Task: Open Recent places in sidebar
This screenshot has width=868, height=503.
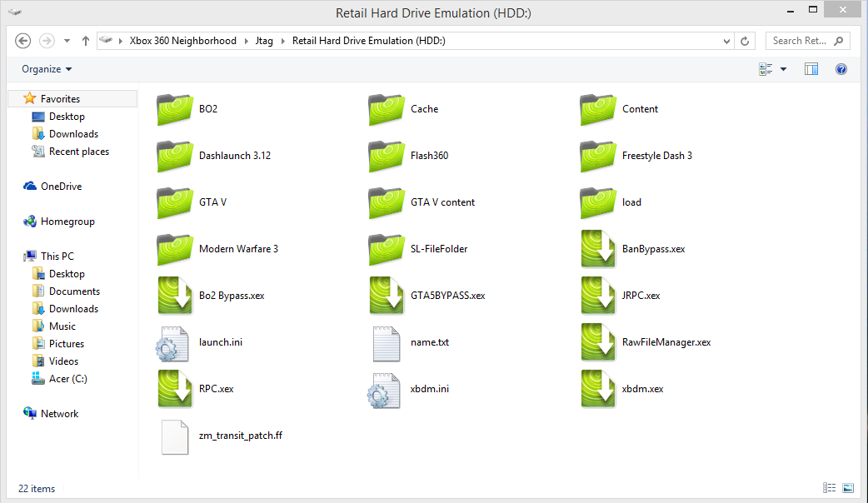Action: [x=78, y=152]
